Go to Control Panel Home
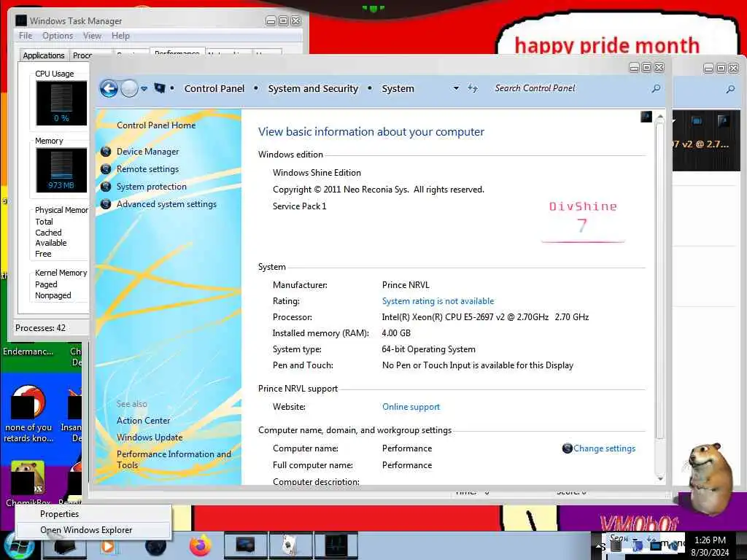Viewport: 747px width, 560px height. (156, 125)
